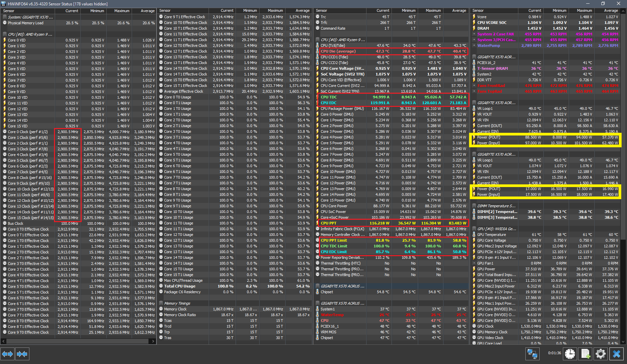Open sensor settings gear icon
Viewport: 627px width, 364px height.
tap(601, 354)
